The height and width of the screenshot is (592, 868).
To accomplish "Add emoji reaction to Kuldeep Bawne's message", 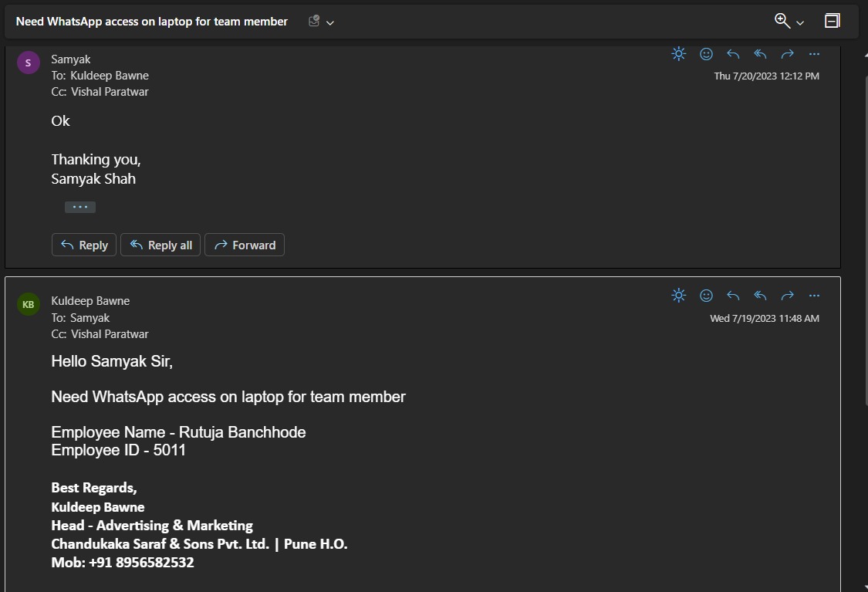I will (x=706, y=295).
